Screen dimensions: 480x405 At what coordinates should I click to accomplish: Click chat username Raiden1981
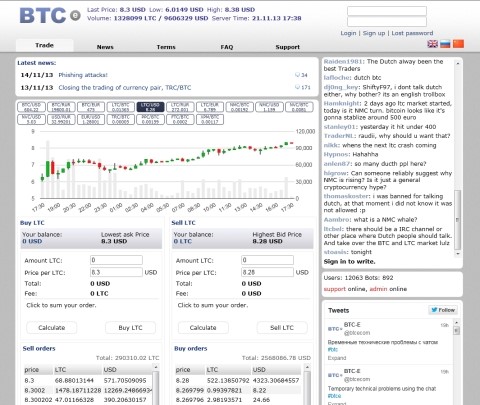pyautogui.click(x=343, y=62)
